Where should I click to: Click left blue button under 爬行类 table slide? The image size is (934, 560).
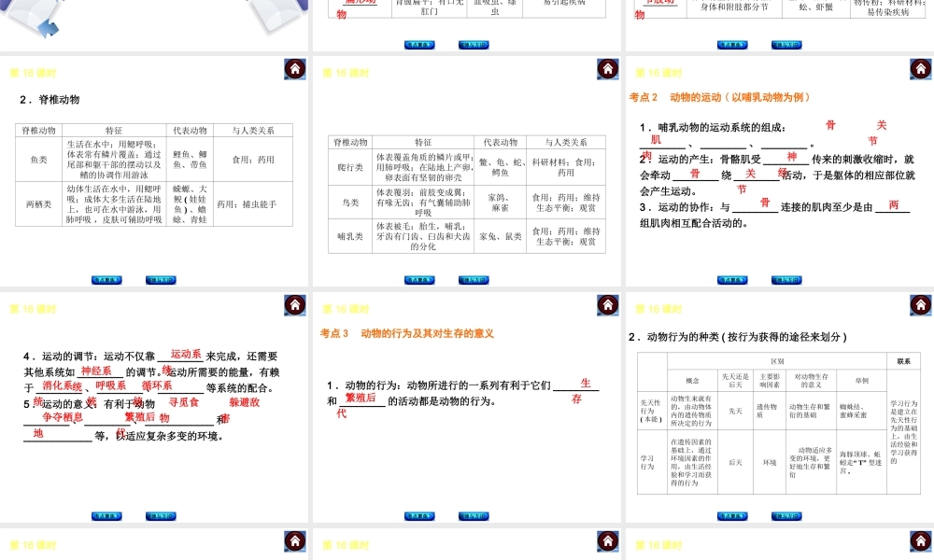(419, 280)
